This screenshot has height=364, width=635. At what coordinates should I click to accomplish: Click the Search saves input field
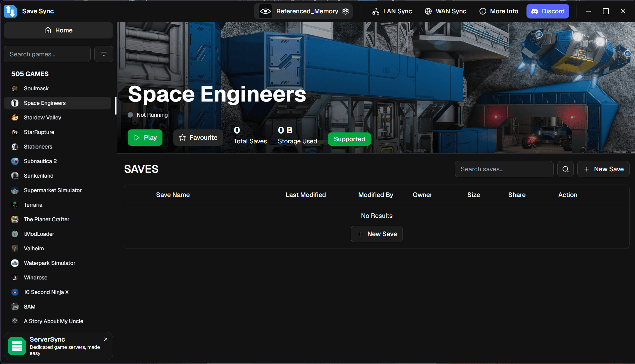pos(504,169)
